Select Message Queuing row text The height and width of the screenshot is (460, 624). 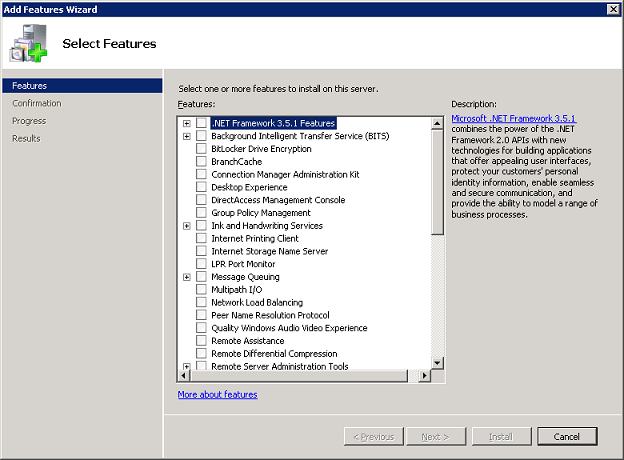tap(245, 277)
